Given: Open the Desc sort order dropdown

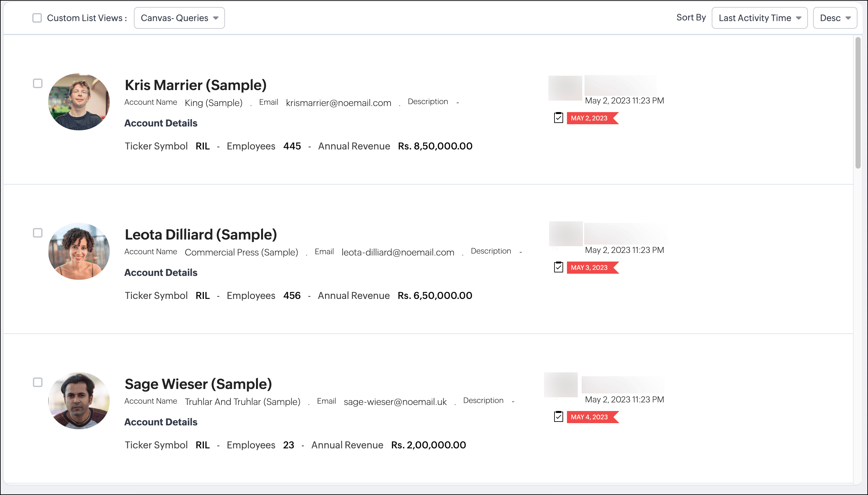Looking at the screenshot, I should [x=834, y=18].
